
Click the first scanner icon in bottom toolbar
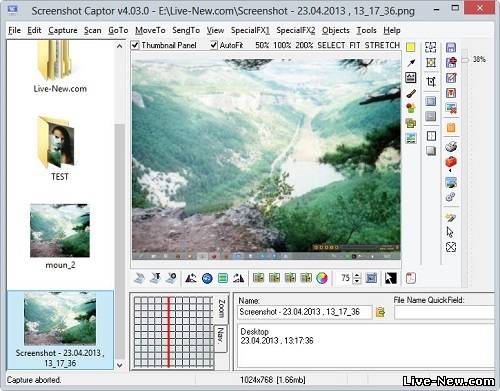pos(140,278)
